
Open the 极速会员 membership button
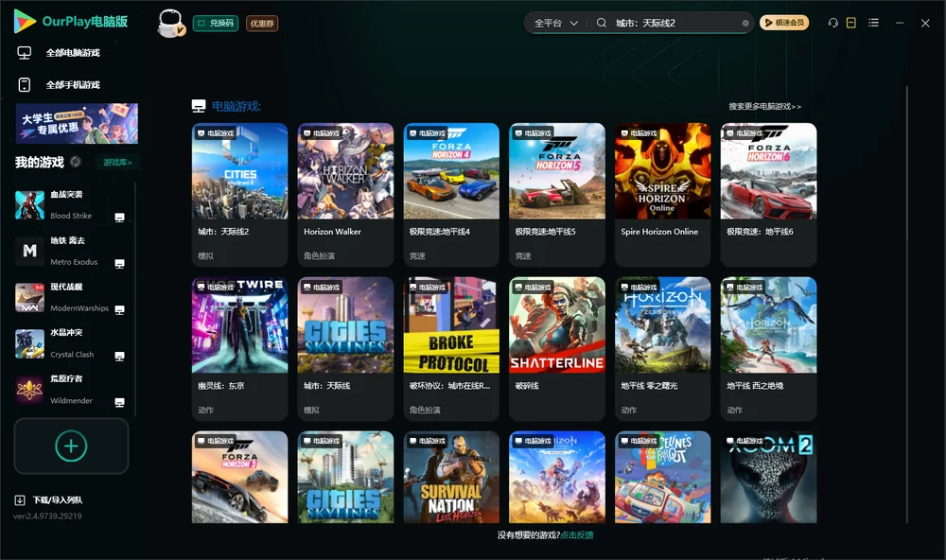pyautogui.click(x=784, y=23)
